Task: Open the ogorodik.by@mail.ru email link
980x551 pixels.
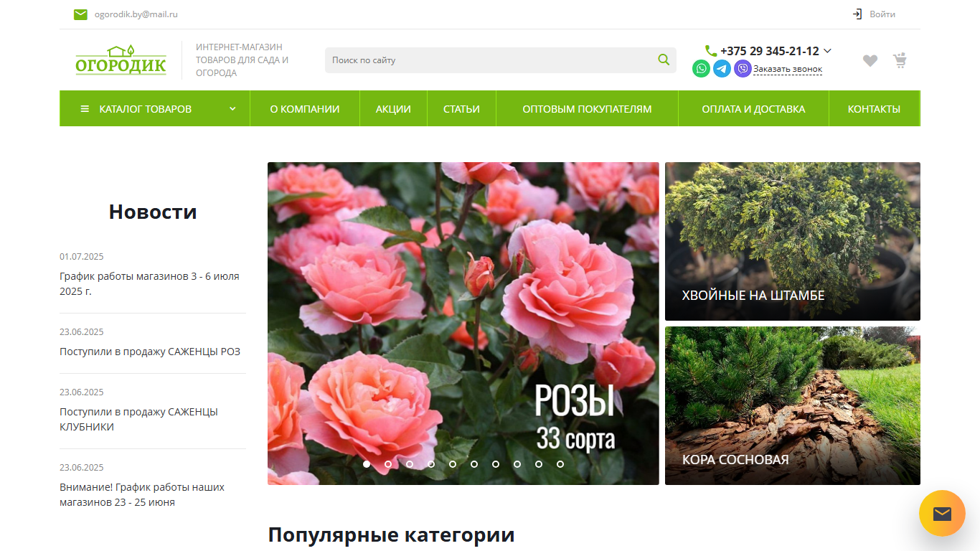Action: (136, 14)
